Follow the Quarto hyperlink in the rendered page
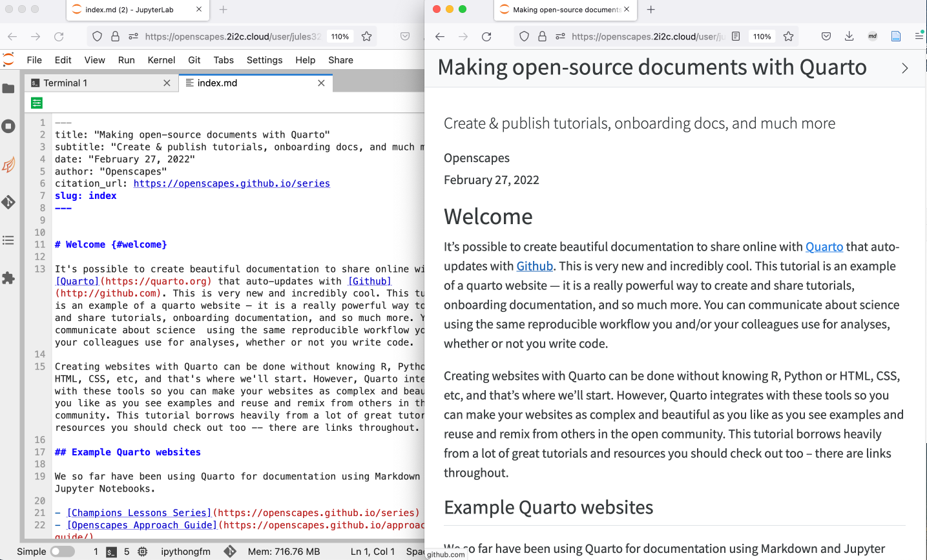This screenshot has height=560, width=927. pyautogui.click(x=824, y=247)
